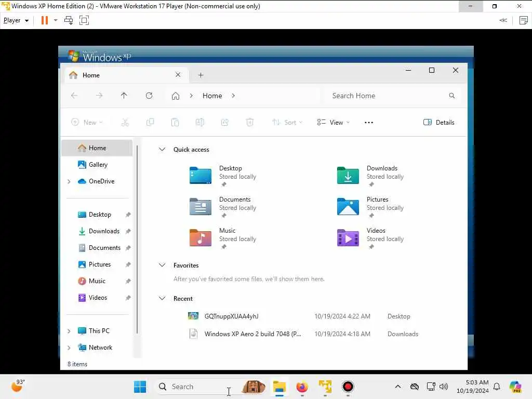
Task: Refresh the Home view
Action: pyautogui.click(x=149, y=96)
